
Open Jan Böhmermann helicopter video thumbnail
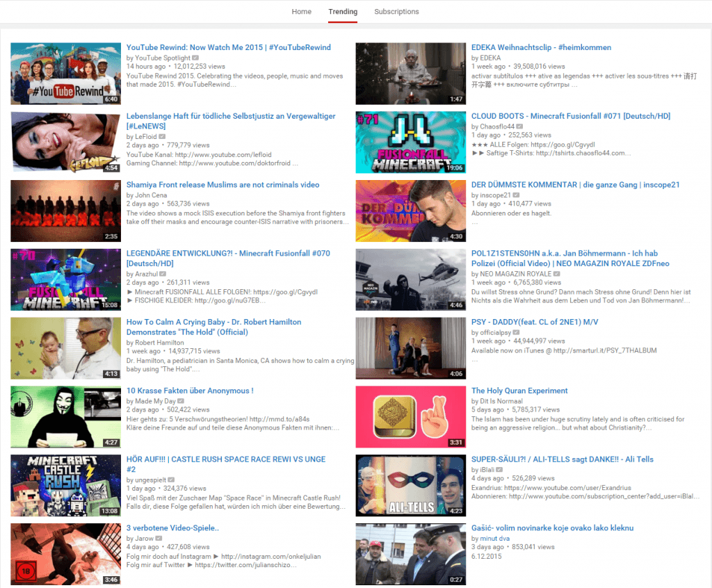tap(410, 279)
